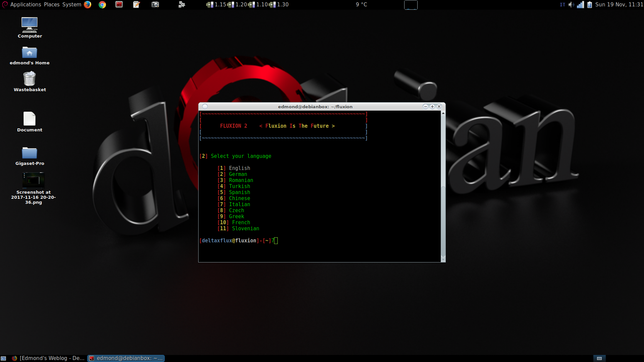The image size is (644, 362).
Task: Select the Screenshot png file thumbnail
Action: tap(33, 180)
